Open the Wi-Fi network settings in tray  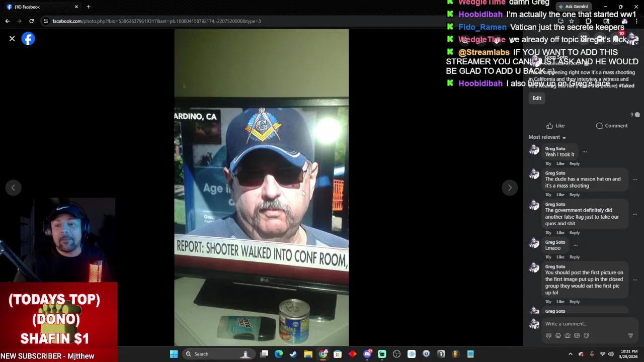point(603,354)
